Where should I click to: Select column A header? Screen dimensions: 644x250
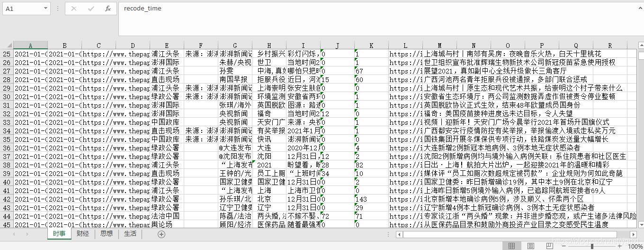(30, 46)
